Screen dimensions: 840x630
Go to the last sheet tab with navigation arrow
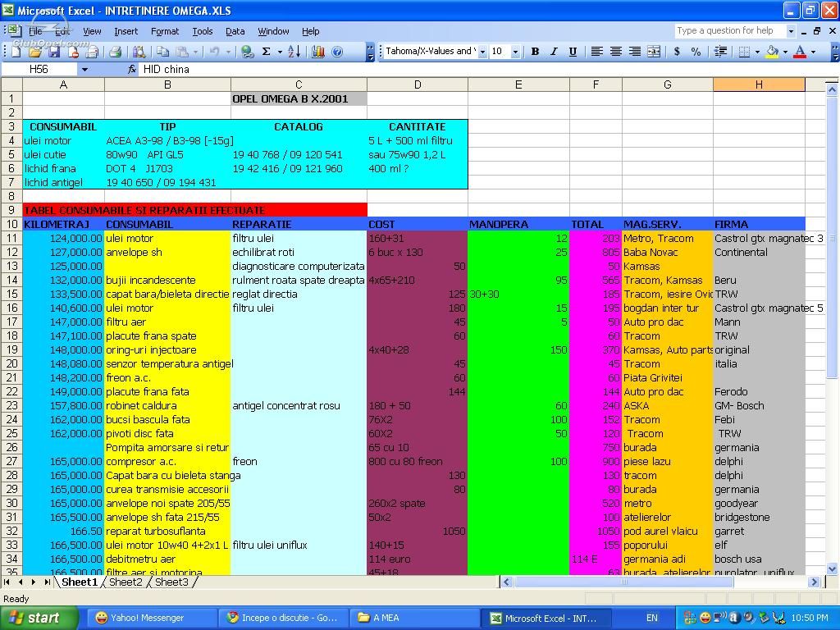pyautogui.click(x=47, y=582)
